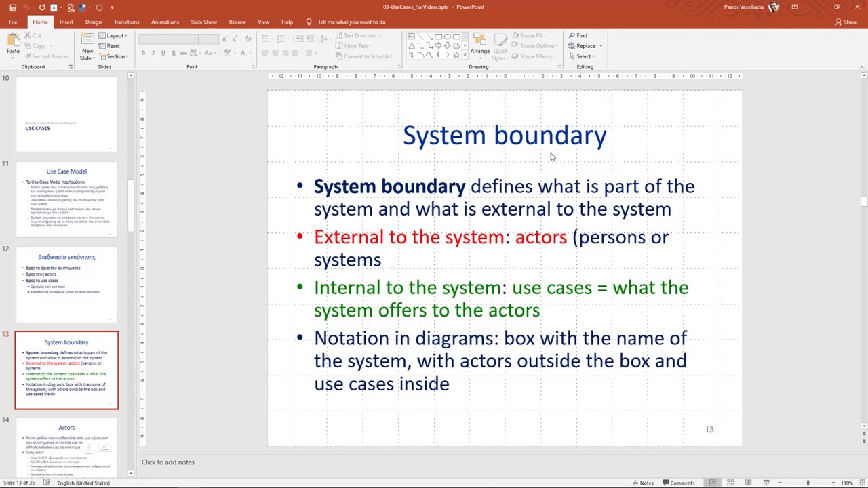This screenshot has height=488, width=868.
Task: Open the Select dropdown in Editing
Action: [581, 56]
